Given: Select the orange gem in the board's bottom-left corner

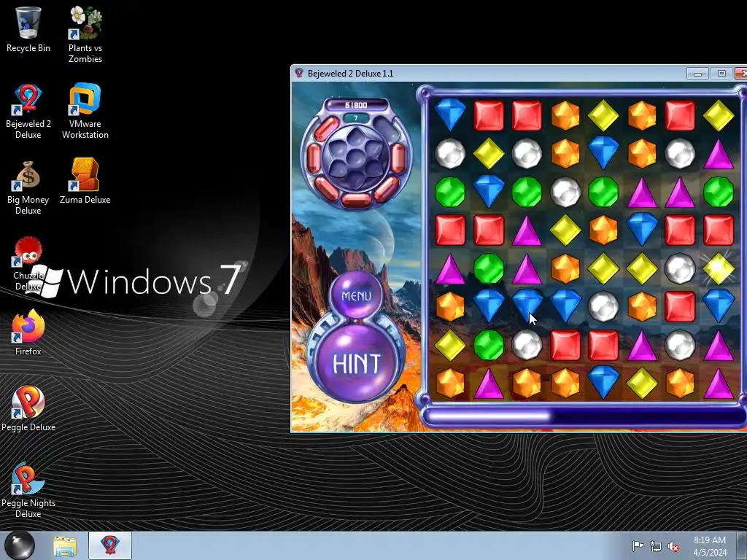Looking at the screenshot, I should (x=450, y=383).
